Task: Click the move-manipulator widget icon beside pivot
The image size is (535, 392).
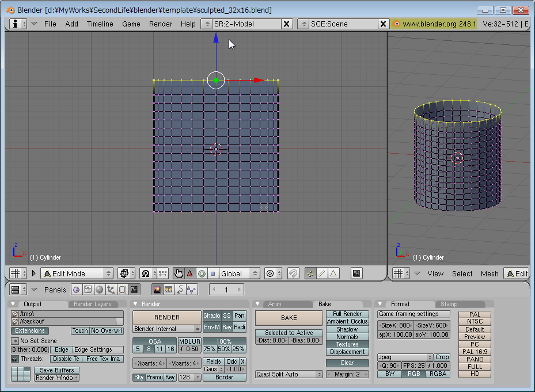Action: coord(163,273)
